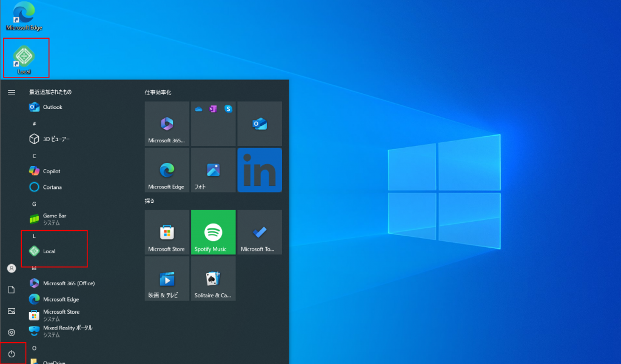Open Cortana from the app list

pos(52,187)
